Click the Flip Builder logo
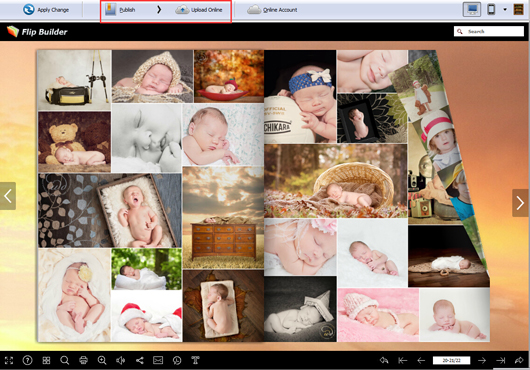This screenshot has width=530, height=370. point(37,32)
